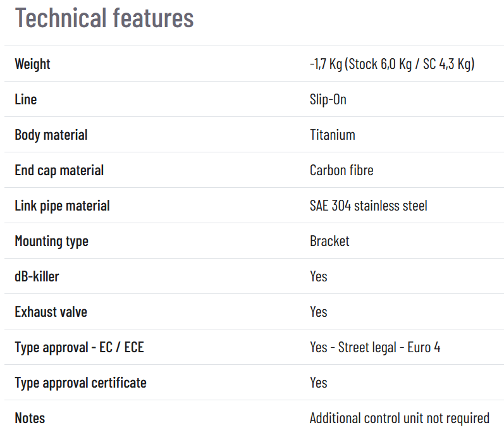Click the Bracket value
Image resolution: width=504 pixels, height=430 pixels.
[x=329, y=241]
